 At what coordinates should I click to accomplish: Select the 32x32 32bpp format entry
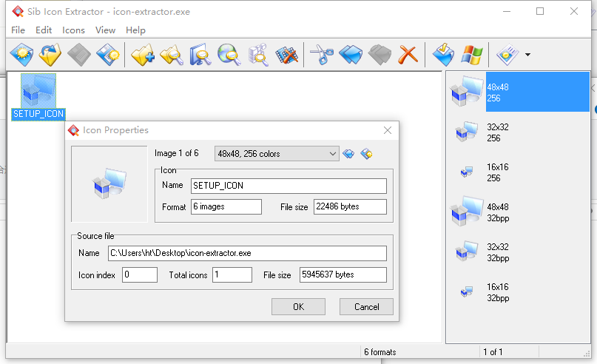click(x=518, y=252)
